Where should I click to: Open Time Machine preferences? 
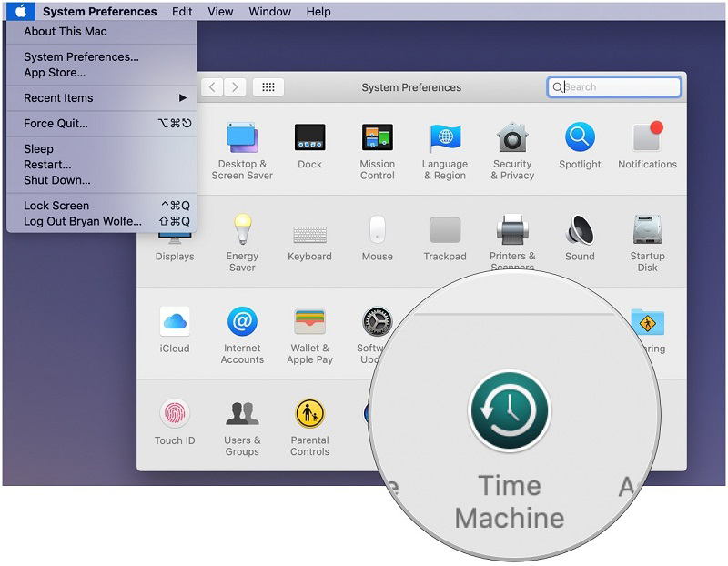coord(510,411)
